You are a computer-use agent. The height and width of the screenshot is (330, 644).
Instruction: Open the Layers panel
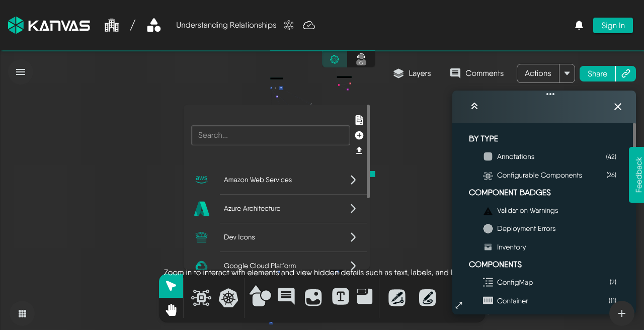point(412,73)
